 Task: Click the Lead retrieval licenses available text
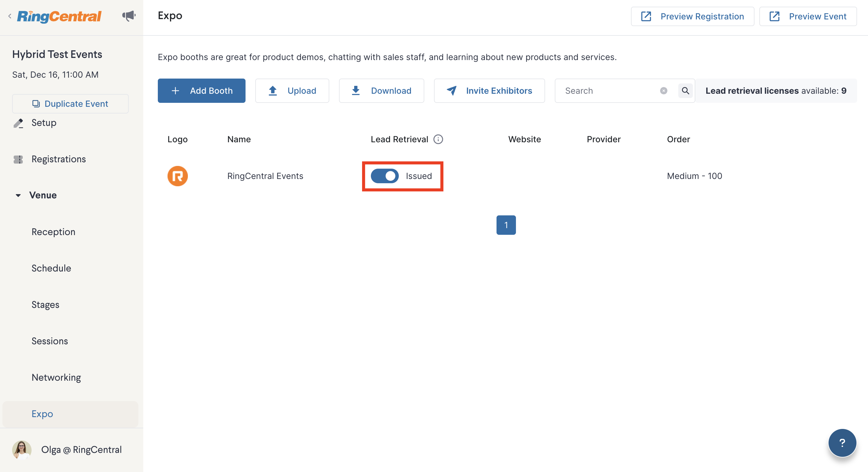pos(776,91)
